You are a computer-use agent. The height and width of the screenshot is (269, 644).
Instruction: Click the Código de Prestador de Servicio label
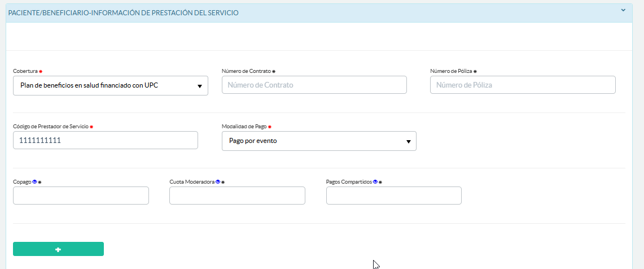pos(50,127)
